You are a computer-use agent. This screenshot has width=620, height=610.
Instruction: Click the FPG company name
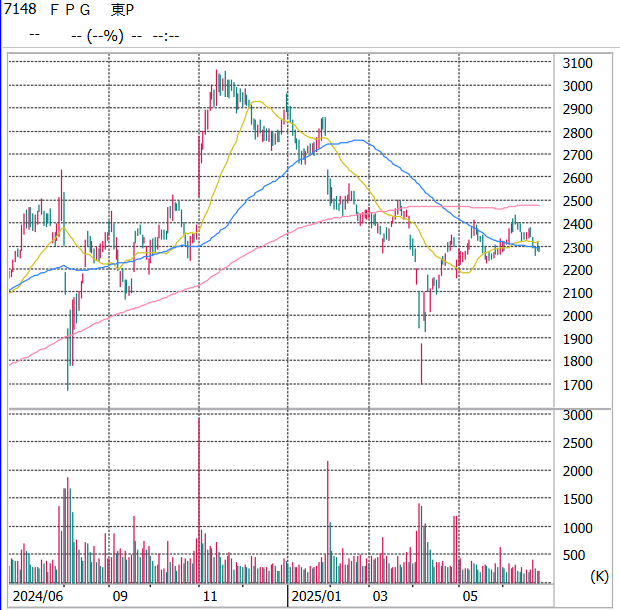tap(70, 10)
